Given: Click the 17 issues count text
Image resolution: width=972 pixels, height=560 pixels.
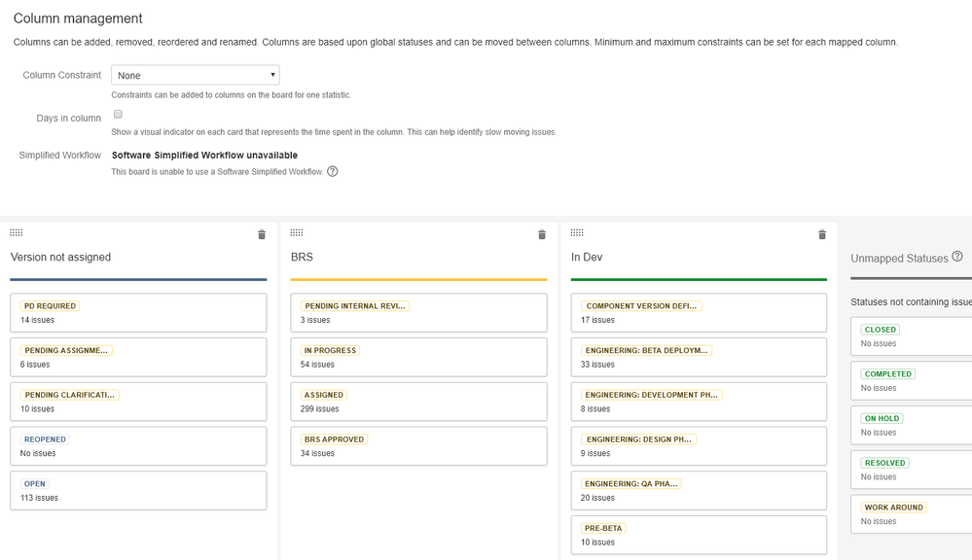Looking at the screenshot, I should pos(597,320).
